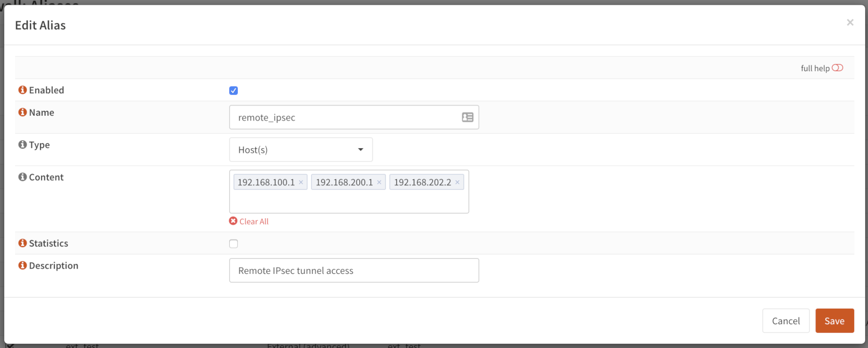Remove the 192.168.200.1 host entry
Screen dimensions: 868x348
tap(379, 182)
